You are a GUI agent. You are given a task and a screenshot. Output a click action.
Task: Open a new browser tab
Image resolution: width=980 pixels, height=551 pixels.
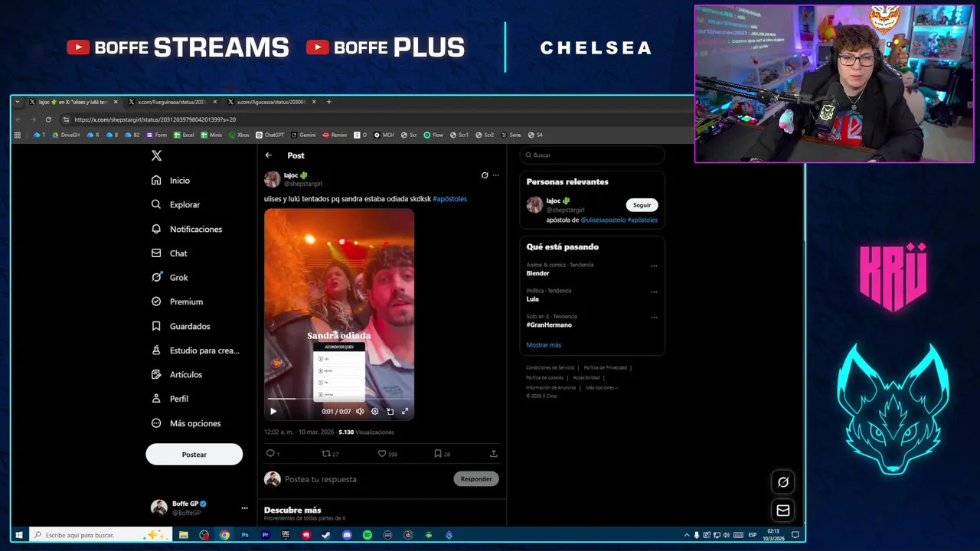pyautogui.click(x=329, y=102)
